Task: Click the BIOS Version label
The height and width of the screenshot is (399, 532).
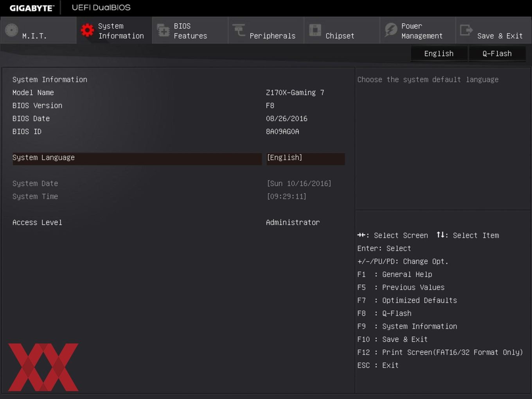Action: (37, 106)
